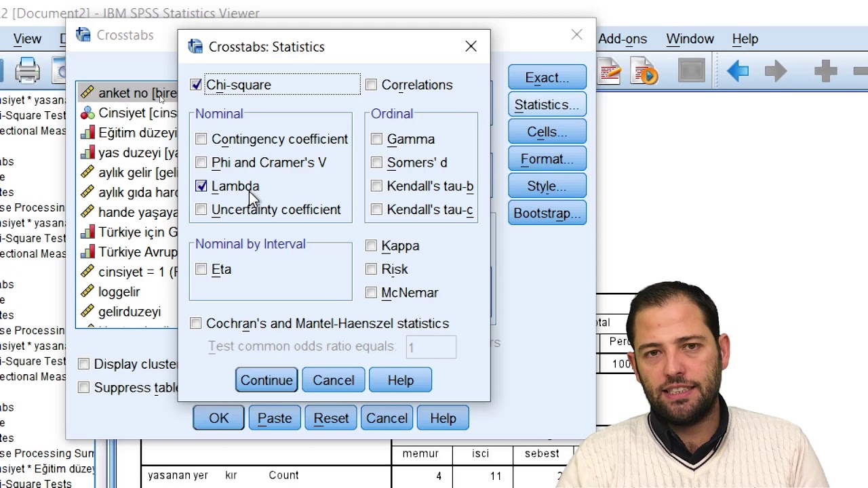The height and width of the screenshot is (488, 868).
Task: Toggle Suppress tables checkbox
Action: click(83, 388)
